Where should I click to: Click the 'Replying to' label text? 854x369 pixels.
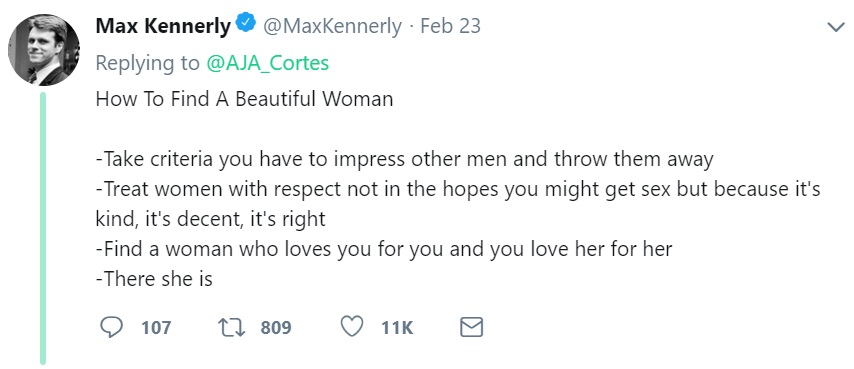tap(148, 64)
